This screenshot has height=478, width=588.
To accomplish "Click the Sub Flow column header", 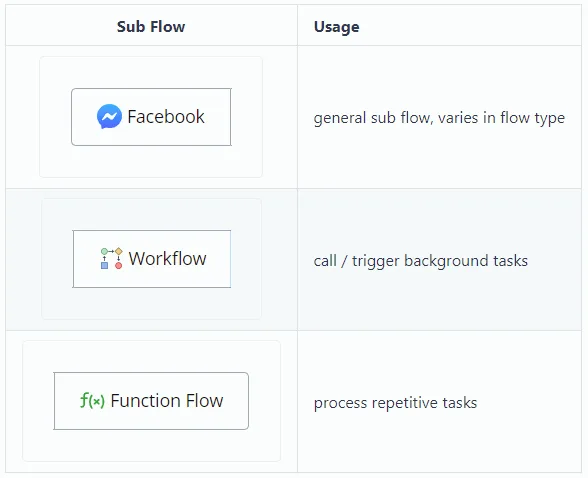I will tap(151, 27).
